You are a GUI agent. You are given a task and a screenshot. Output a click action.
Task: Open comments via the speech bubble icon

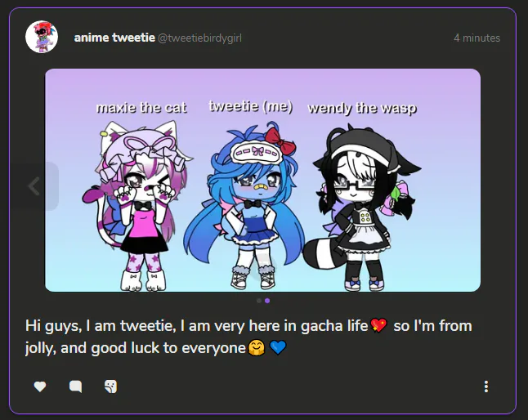(x=75, y=386)
